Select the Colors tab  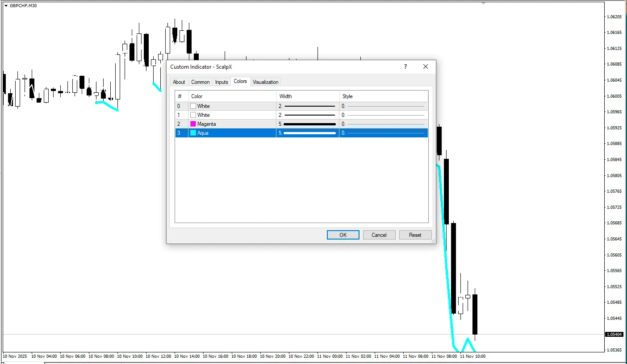coord(240,81)
